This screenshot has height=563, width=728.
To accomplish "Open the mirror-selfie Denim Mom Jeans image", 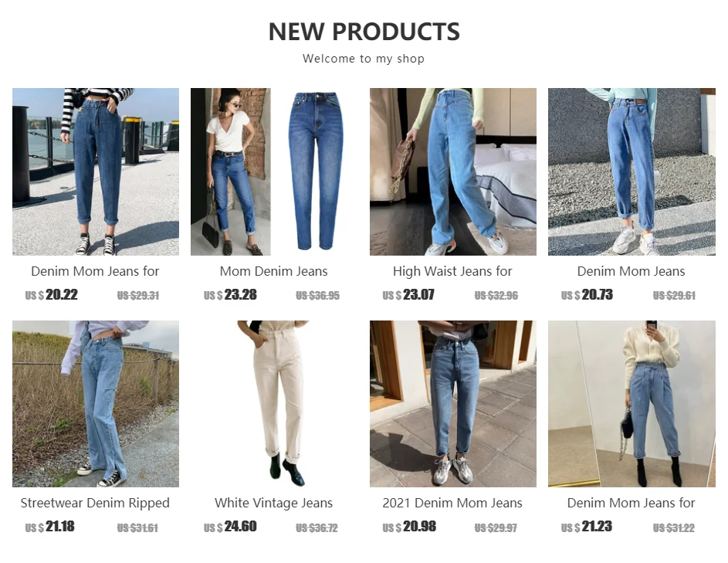I will click(x=631, y=404).
